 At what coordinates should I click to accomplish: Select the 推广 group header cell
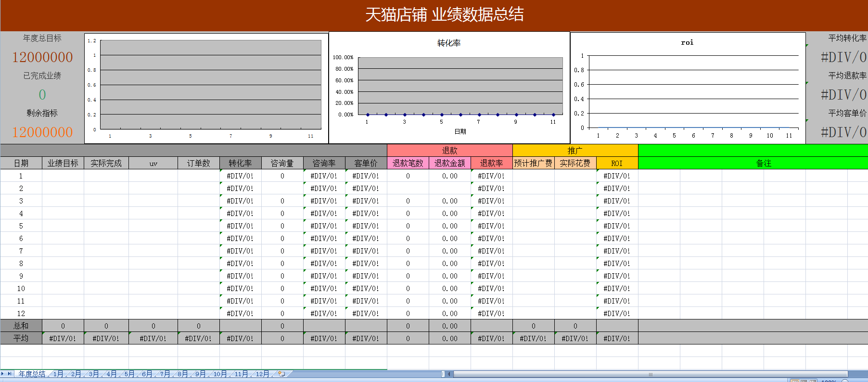coord(575,151)
